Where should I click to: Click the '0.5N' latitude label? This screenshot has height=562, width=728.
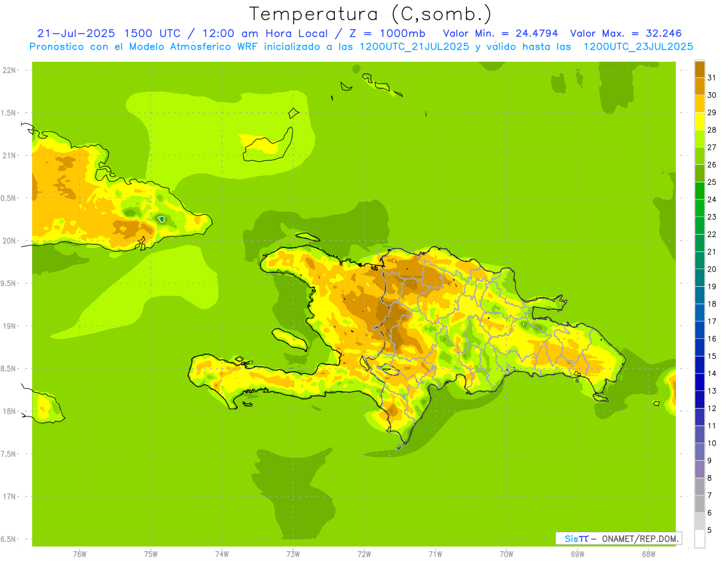8,198
